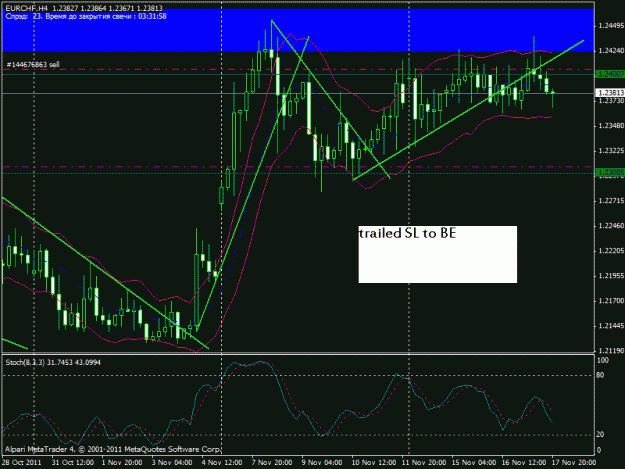625x469 pixels.
Task: Click the current price tag 1.23813
Action: (x=610, y=93)
